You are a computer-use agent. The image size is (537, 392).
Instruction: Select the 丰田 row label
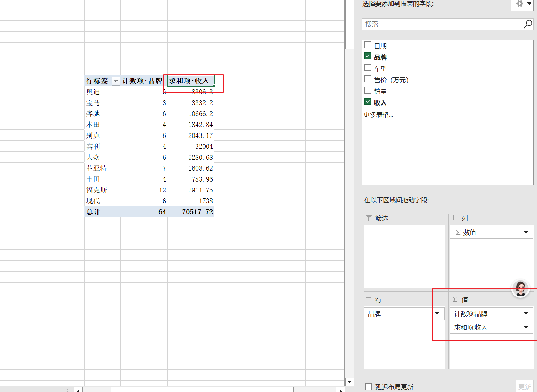[102, 179]
